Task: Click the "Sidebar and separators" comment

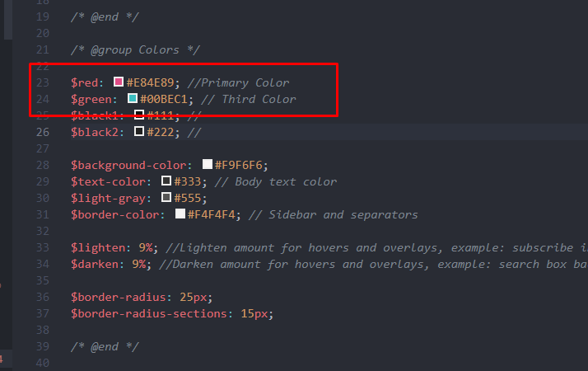Action: (x=343, y=215)
